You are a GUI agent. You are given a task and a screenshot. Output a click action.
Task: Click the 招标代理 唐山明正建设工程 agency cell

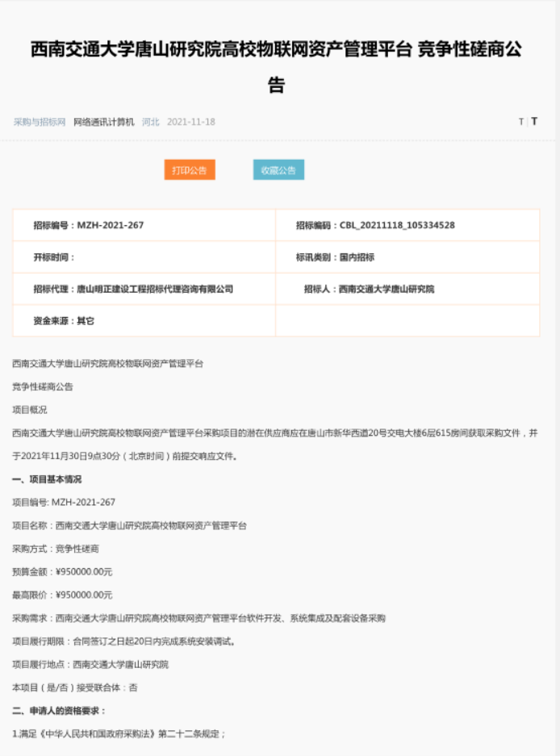click(144, 289)
